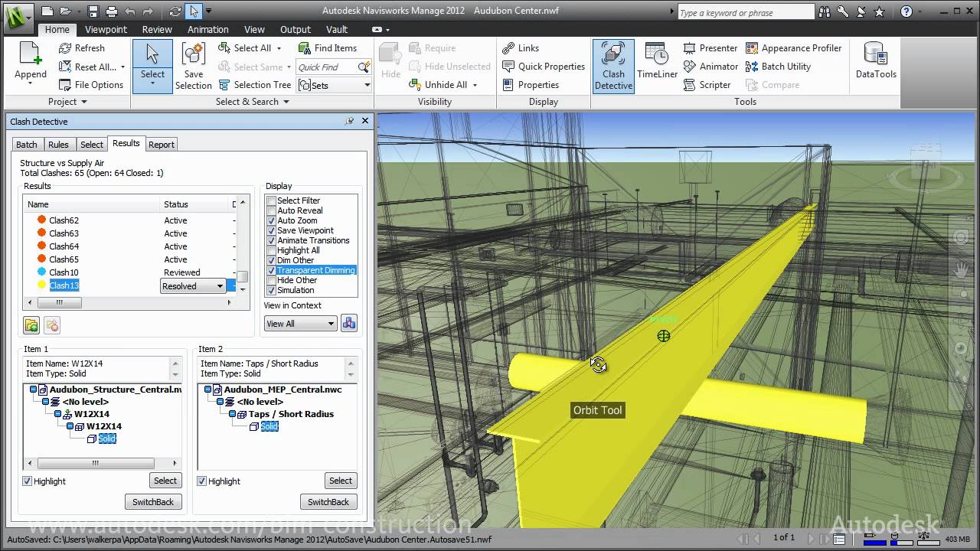Viewport: 980px width, 551px height.
Task: Click the Save disk icon in quick access toolbar
Action: click(x=93, y=11)
